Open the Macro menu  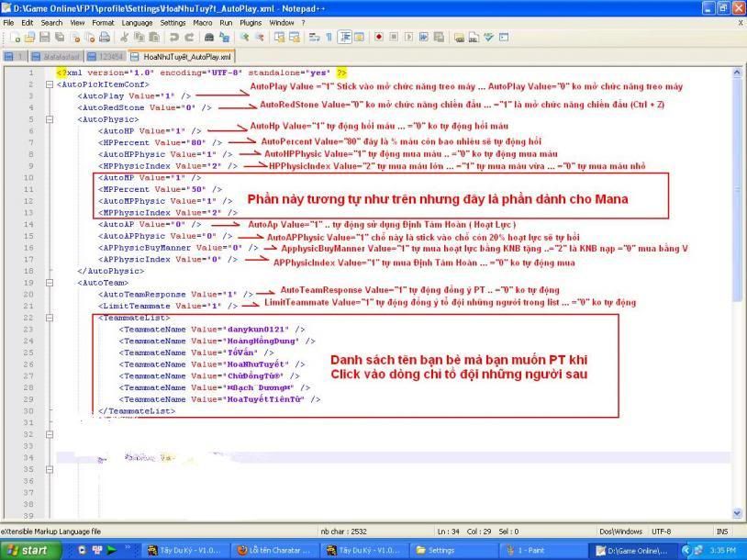pos(203,22)
